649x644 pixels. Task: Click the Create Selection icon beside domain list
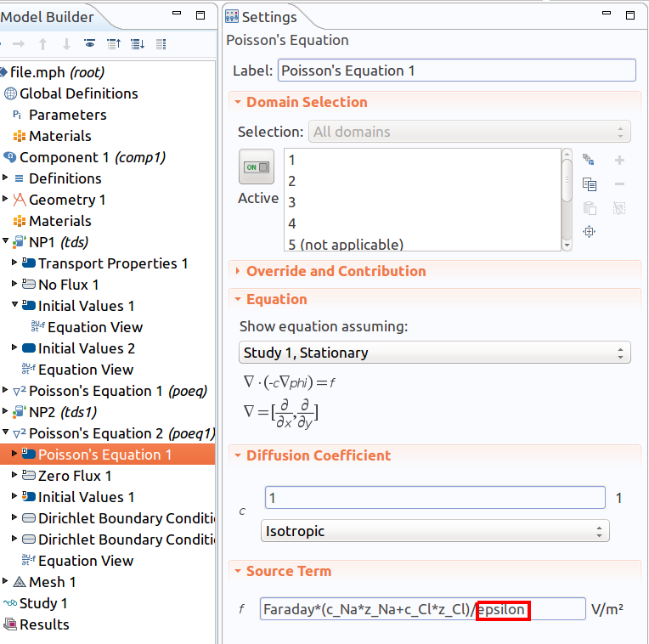pos(589,161)
